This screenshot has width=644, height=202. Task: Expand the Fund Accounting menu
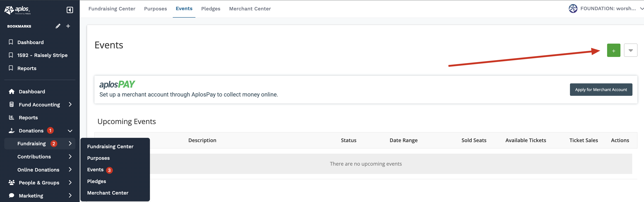click(70, 104)
